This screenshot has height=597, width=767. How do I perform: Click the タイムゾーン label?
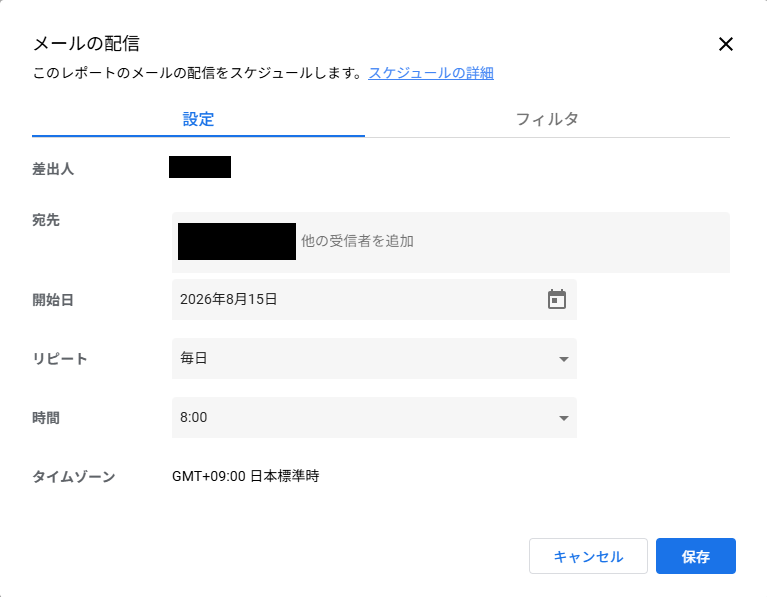[x=74, y=477]
